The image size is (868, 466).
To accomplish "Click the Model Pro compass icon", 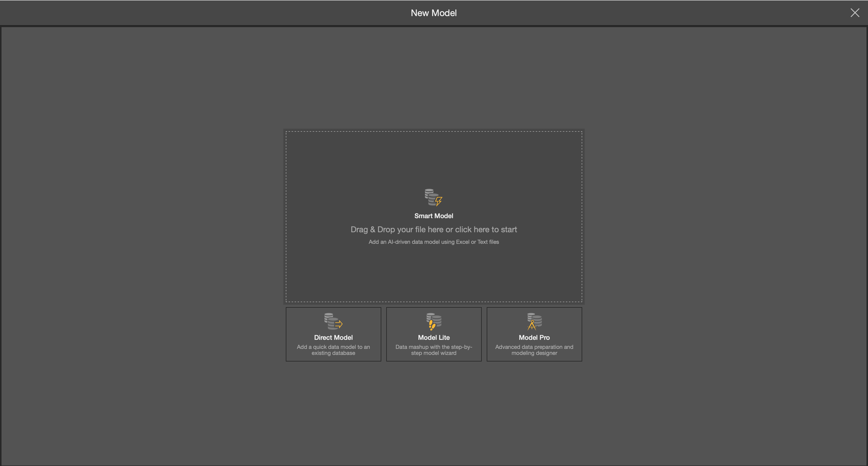I will pos(534,321).
